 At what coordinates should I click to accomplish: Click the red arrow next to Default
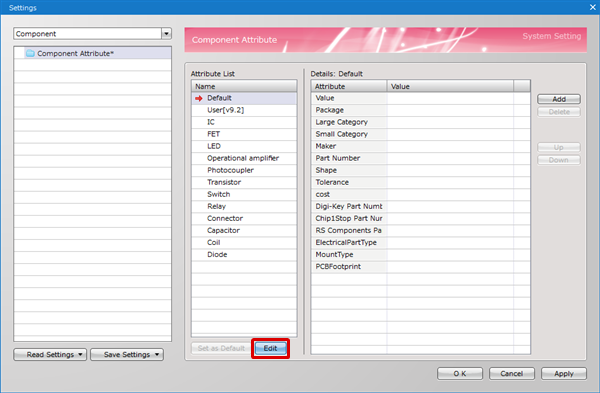pyautogui.click(x=199, y=98)
